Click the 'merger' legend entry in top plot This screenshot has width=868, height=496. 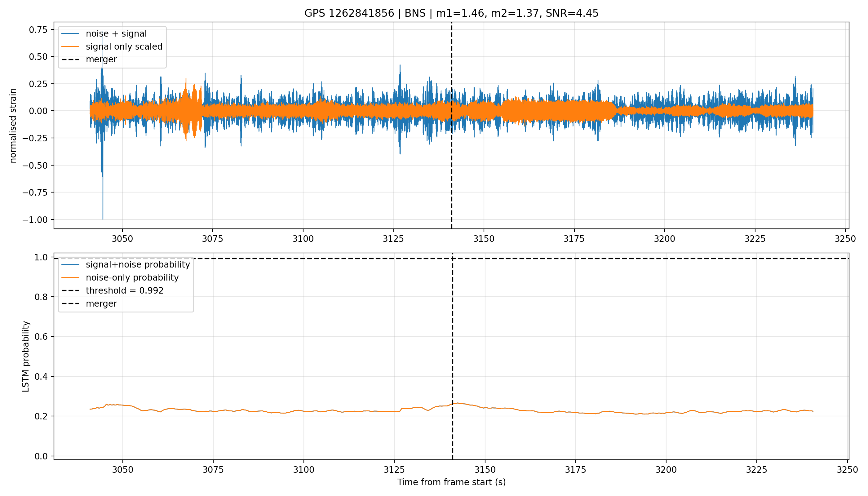point(89,60)
